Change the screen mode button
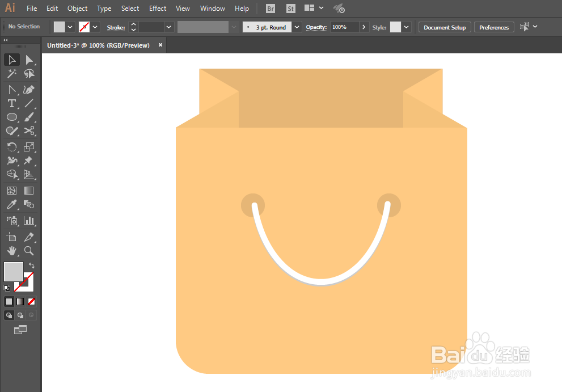Image resolution: width=562 pixels, height=392 pixels. (20, 330)
